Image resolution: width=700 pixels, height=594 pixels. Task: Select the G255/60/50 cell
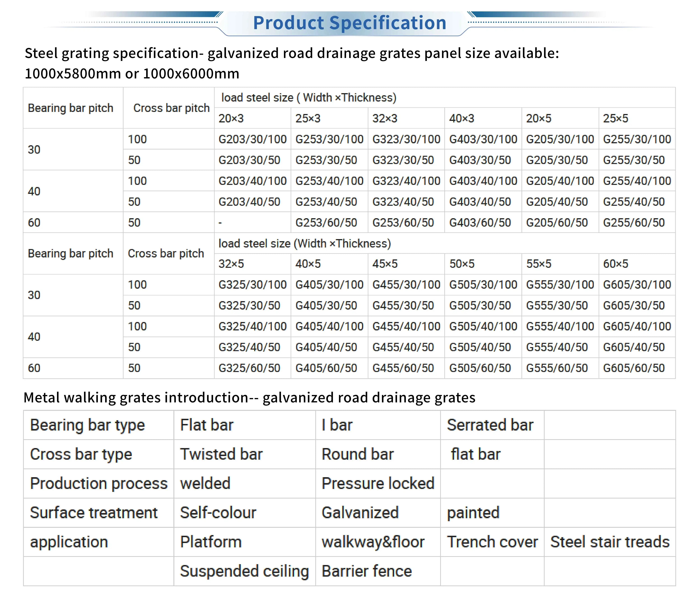[634, 223]
